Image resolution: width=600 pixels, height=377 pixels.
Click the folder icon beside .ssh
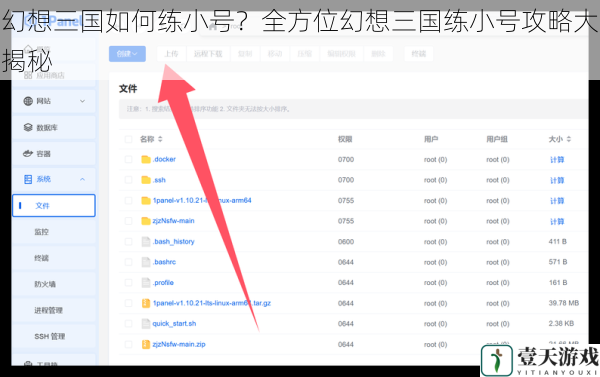click(146, 180)
